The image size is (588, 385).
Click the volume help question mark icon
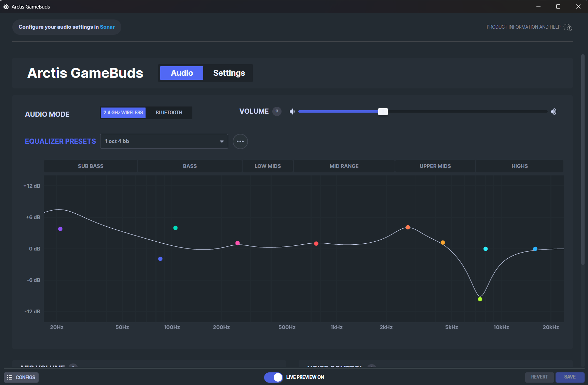click(277, 112)
